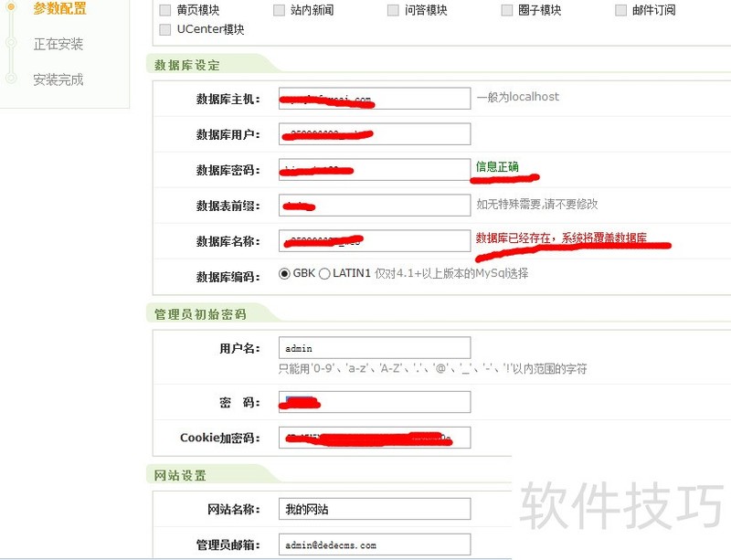Click the 数据库主机 input field
The height and width of the screenshot is (560, 731).
(x=375, y=99)
